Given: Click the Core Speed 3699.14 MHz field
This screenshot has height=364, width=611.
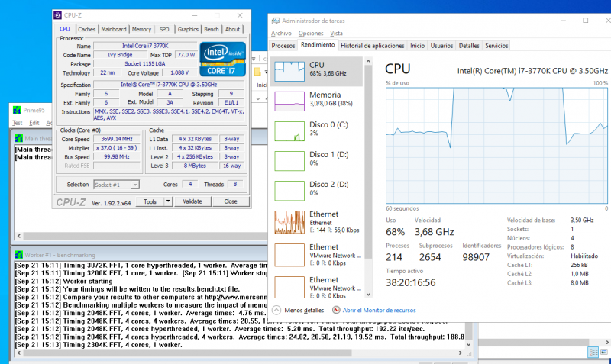Looking at the screenshot, I should tap(117, 139).
